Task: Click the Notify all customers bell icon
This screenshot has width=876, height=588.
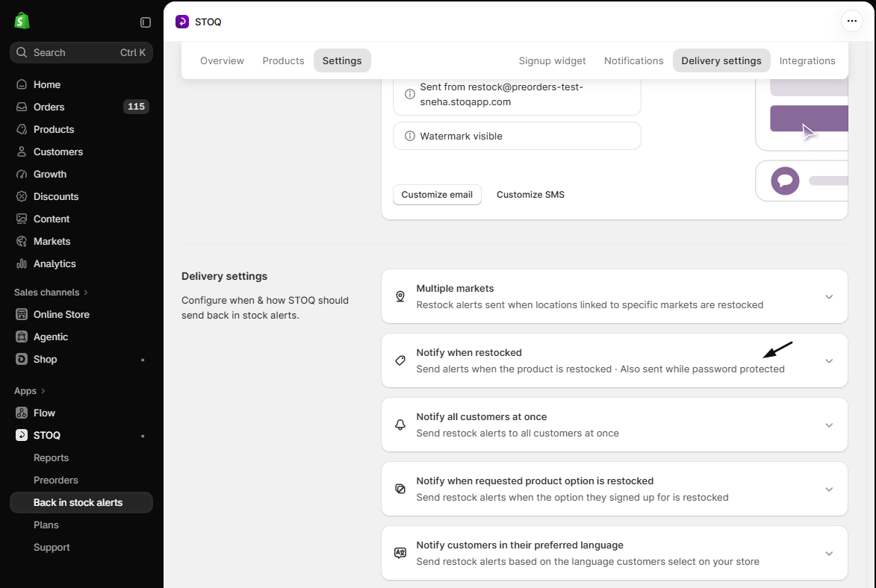Action: pyautogui.click(x=400, y=425)
